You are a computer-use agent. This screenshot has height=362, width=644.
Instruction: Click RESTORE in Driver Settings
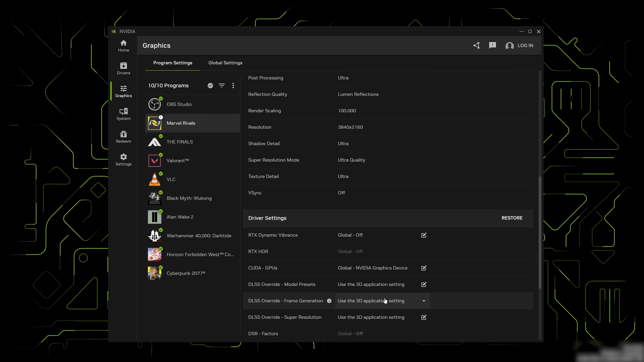(512, 218)
